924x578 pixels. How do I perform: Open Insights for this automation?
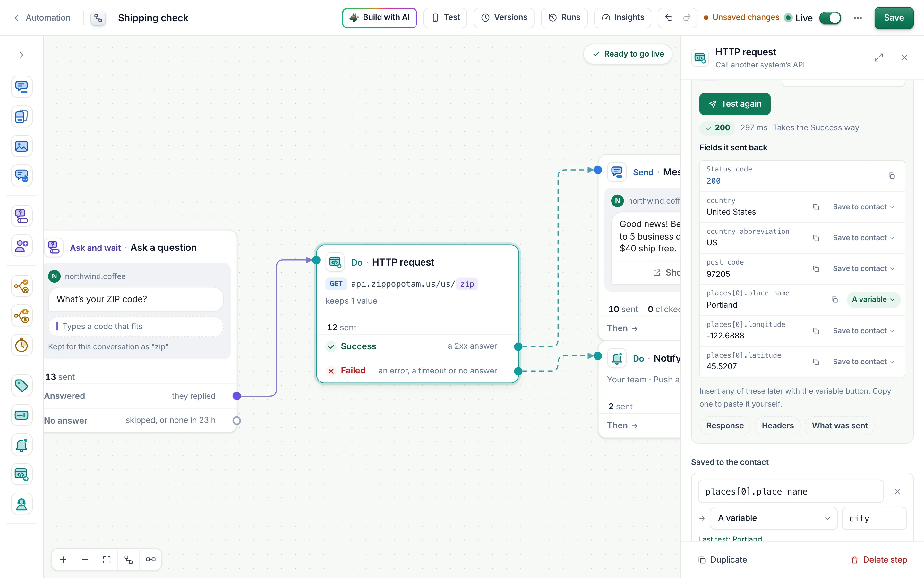(x=622, y=18)
